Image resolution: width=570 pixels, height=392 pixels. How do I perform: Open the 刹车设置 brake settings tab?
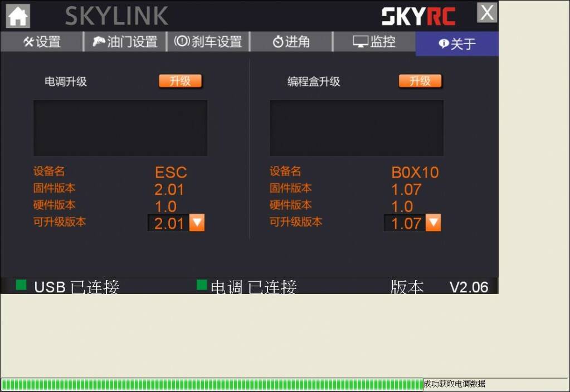[x=208, y=41]
